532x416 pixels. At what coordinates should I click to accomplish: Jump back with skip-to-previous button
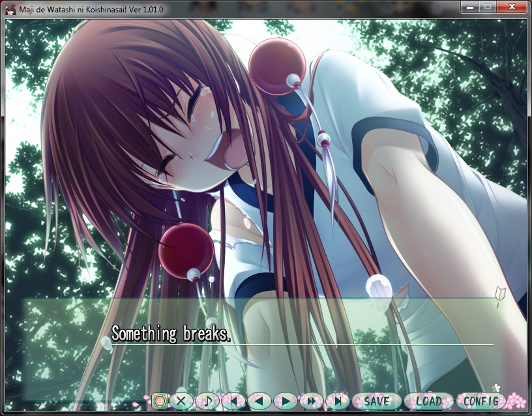[233, 402]
